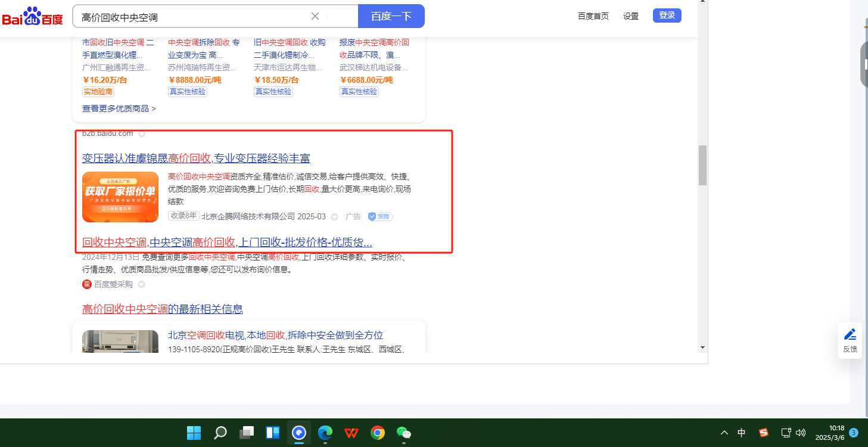Viewport: 868px width, 447px height.
Task: Expand the hidden system tray icons chevron
Action: [724, 433]
